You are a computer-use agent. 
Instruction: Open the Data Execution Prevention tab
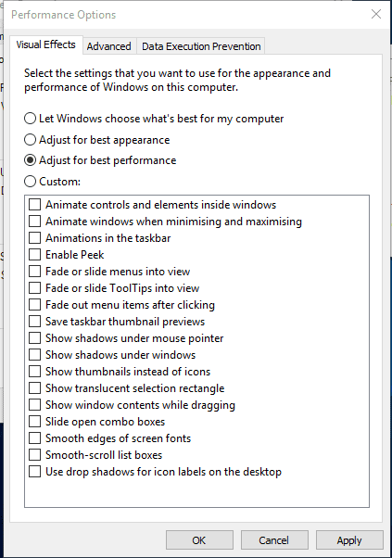point(201,46)
